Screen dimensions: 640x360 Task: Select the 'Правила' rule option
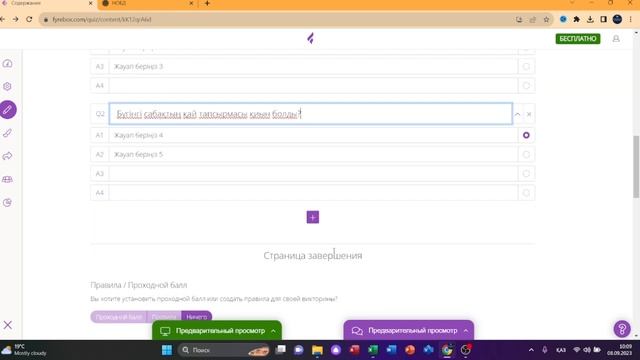164,317
